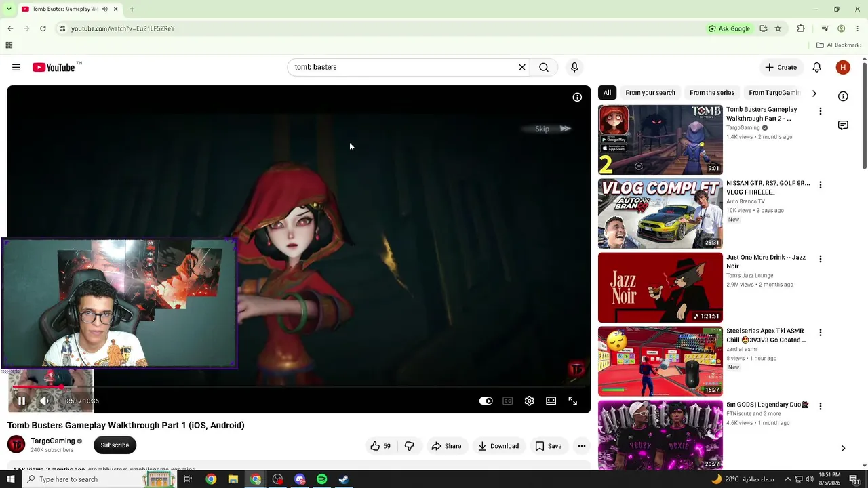Open site information in the address bar
Image resolution: width=868 pixels, height=488 pixels.
(62, 28)
